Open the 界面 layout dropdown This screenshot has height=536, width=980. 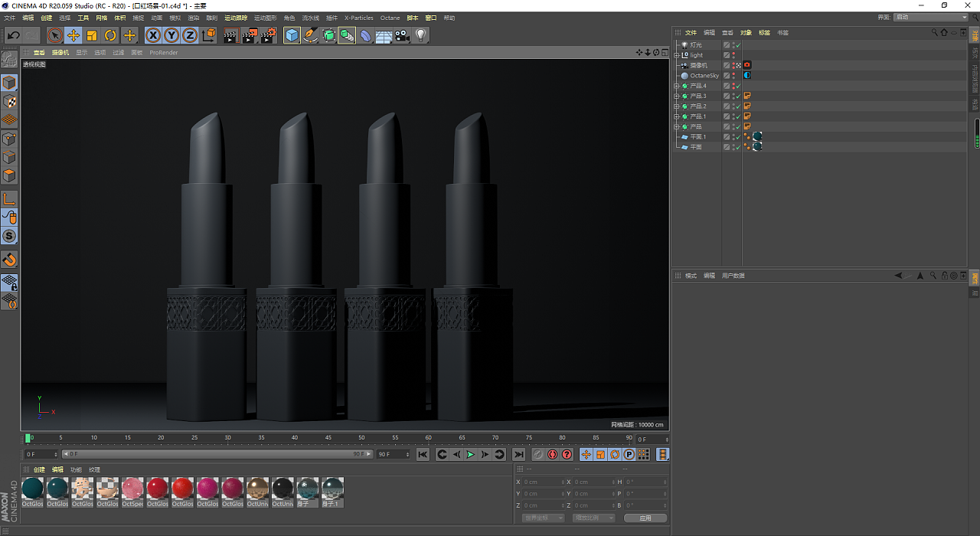pos(931,17)
